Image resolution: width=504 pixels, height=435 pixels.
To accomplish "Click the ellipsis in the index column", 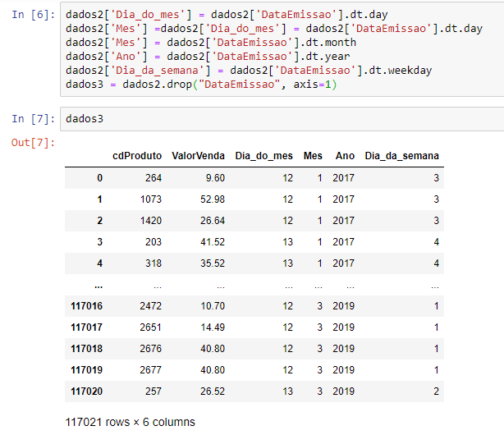I will (x=99, y=284).
